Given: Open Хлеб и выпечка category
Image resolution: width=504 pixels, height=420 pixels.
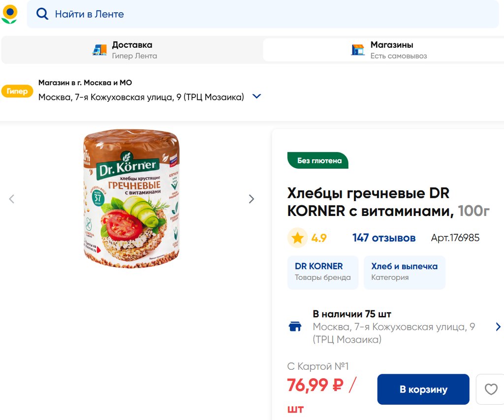Looking at the screenshot, I should click(404, 271).
